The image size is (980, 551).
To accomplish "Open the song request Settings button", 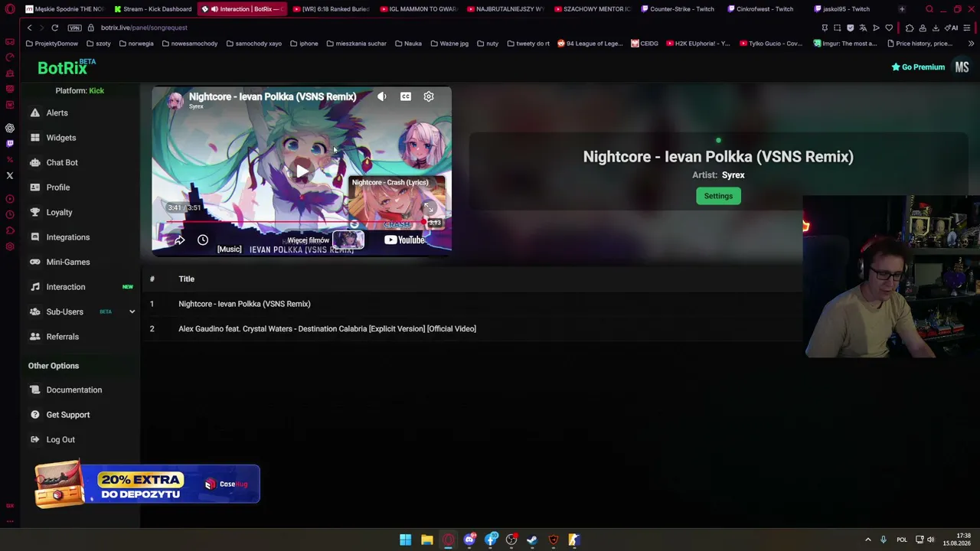I will [x=718, y=196].
